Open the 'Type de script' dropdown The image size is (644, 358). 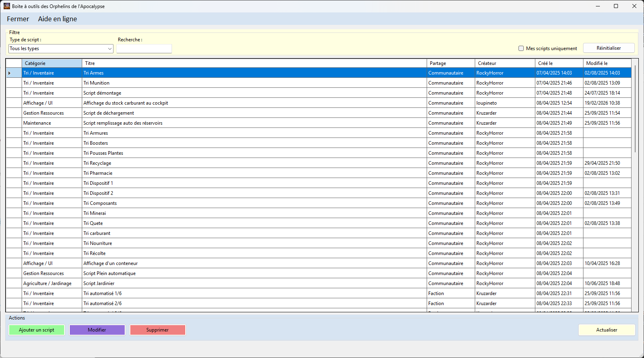click(61, 49)
